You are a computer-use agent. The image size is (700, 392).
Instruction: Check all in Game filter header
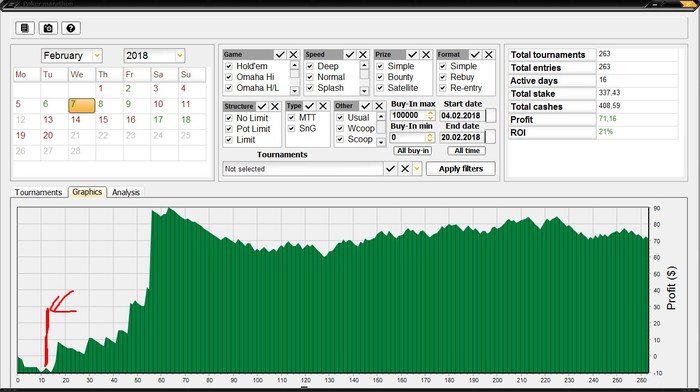tap(280, 54)
